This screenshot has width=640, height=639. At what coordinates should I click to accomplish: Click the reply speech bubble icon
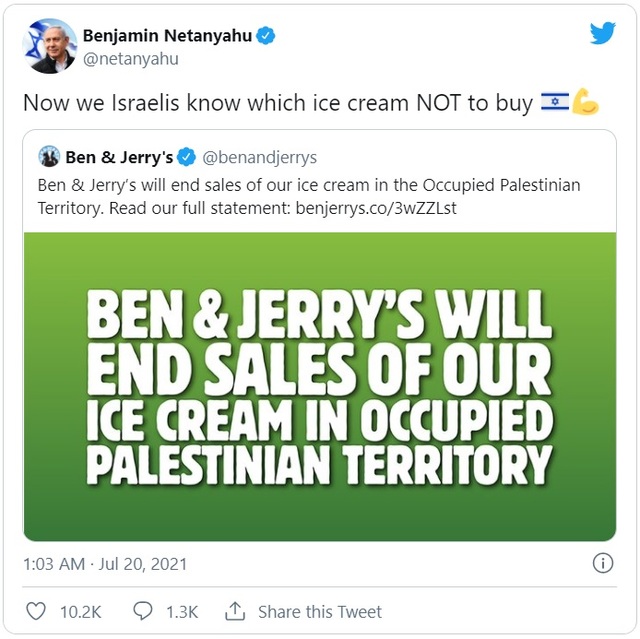point(143,611)
